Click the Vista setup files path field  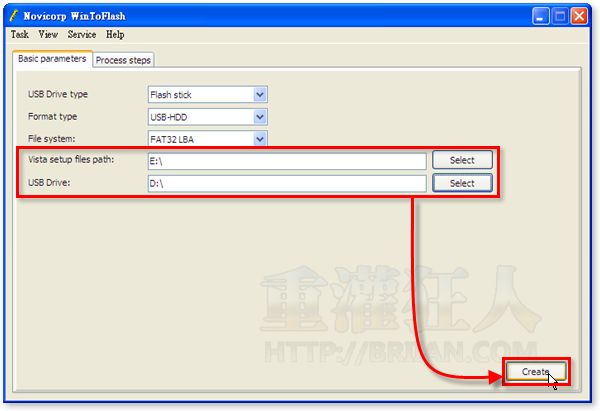click(x=286, y=161)
